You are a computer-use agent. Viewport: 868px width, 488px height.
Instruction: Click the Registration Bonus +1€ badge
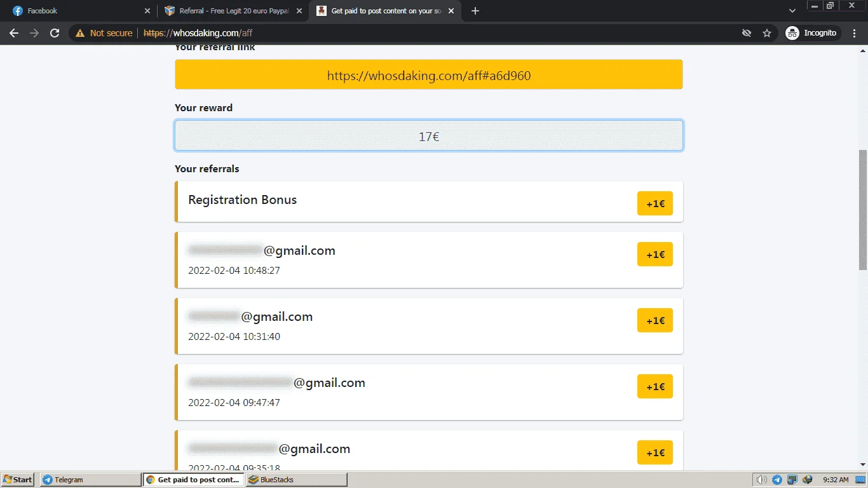655,204
